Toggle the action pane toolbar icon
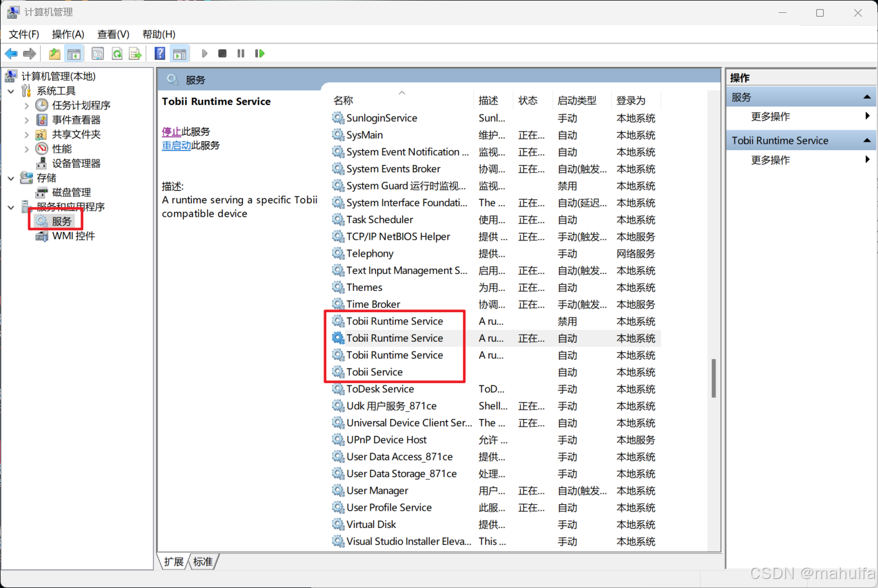Viewport: 878px width, 588px height. [x=180, y=54]
